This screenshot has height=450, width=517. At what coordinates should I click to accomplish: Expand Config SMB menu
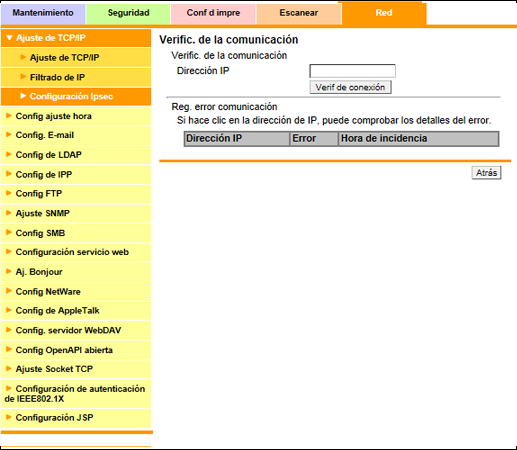(76, 233)
